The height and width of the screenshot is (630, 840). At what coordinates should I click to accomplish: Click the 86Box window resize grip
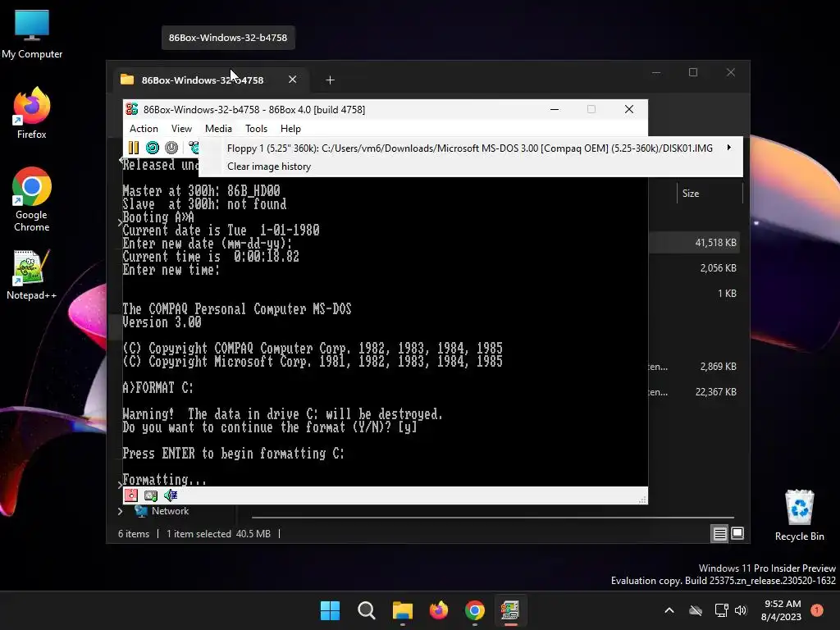642,500
